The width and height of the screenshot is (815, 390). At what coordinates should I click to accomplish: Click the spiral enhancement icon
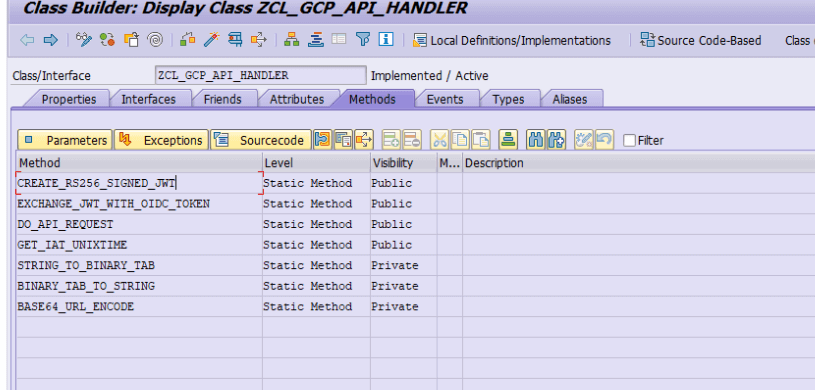155,40
